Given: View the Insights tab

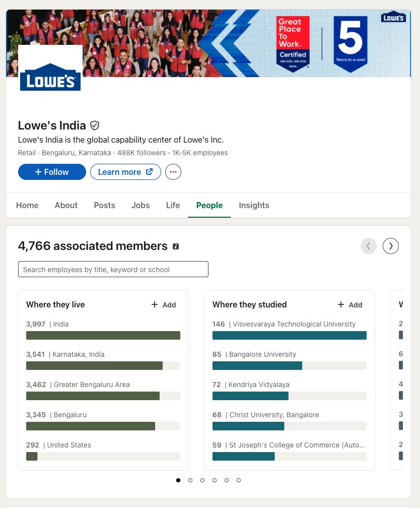Looking at the screenshot, I should pos(254,205).
